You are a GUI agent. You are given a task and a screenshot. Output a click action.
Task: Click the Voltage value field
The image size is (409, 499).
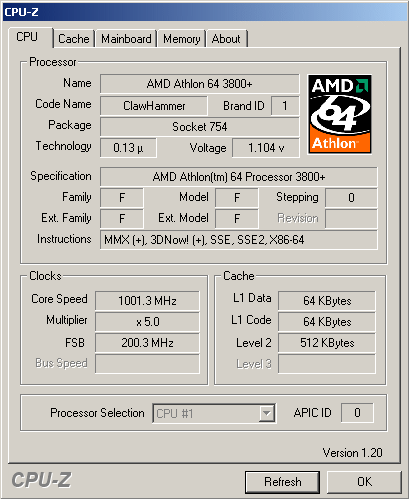[266, 148]
